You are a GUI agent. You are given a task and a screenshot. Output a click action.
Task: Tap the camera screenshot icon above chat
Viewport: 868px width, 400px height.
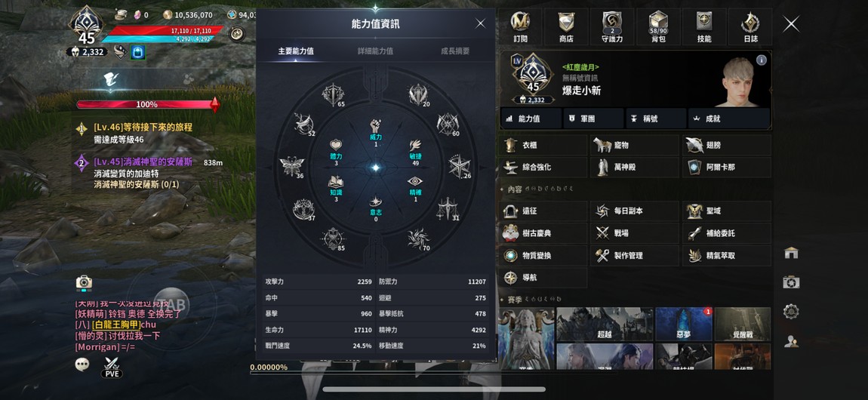tap(84, 283)
